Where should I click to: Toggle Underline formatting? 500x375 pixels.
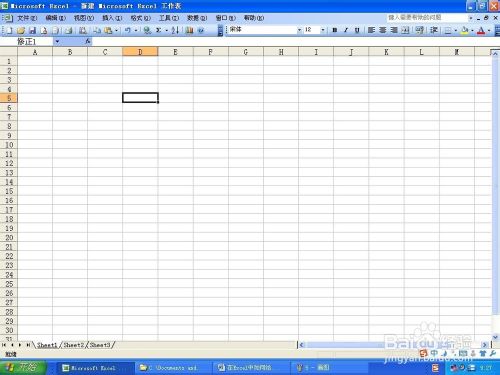[357, 30]
